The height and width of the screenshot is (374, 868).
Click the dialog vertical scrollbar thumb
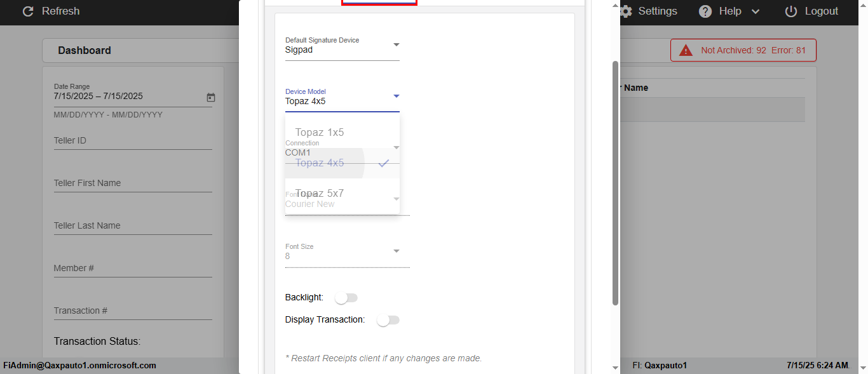615,183
